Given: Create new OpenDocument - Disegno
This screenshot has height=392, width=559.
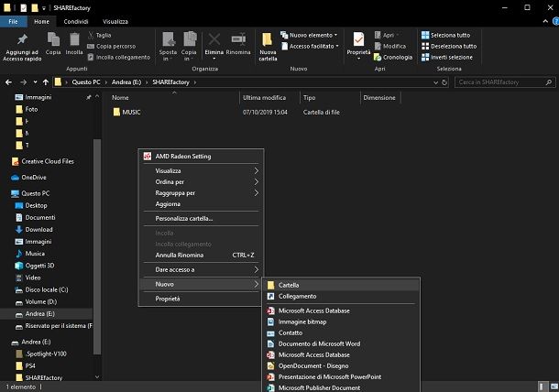Looking at the screenshot, I should click(x=342, y=366).
